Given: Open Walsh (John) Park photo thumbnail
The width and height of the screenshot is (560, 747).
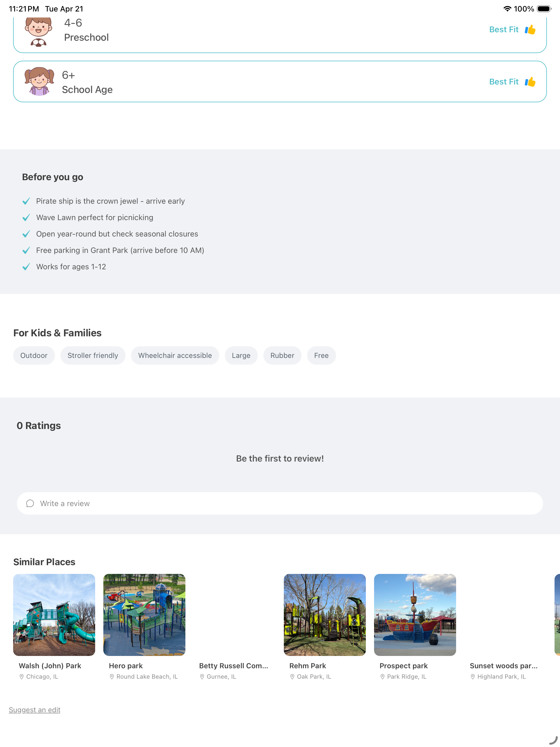Looking at the screenshot, I should pos(54,615).
